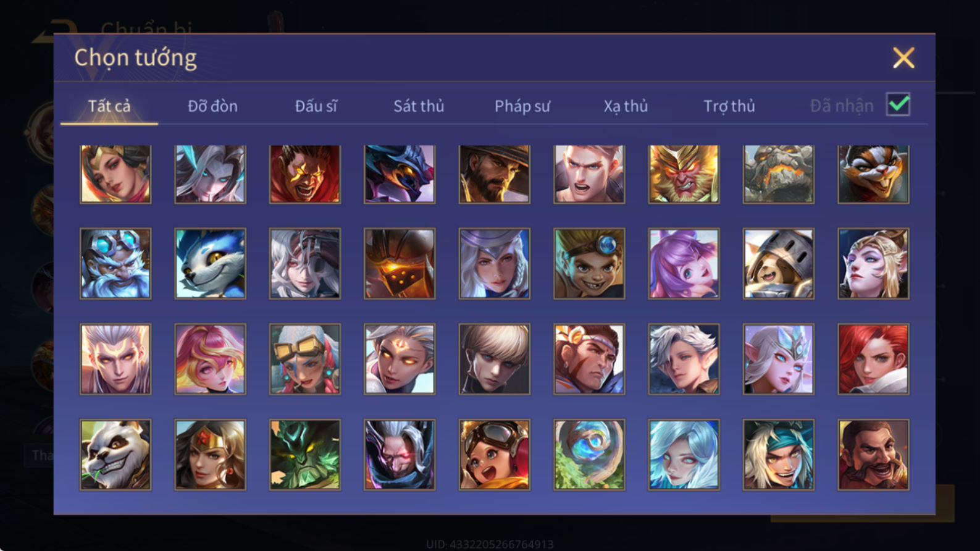Select the green forest monster hero
The width and height of the screenshot is (980, 551).
304,455
